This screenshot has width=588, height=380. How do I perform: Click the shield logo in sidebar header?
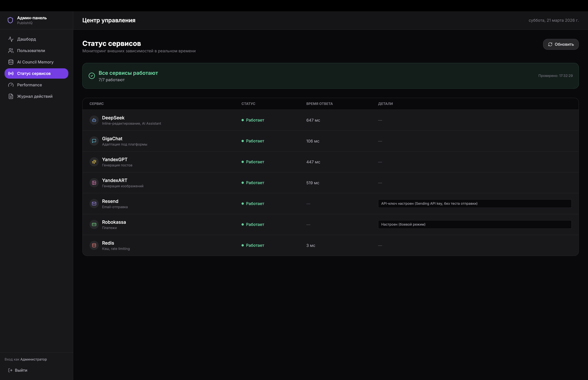(x=10, y=20)
